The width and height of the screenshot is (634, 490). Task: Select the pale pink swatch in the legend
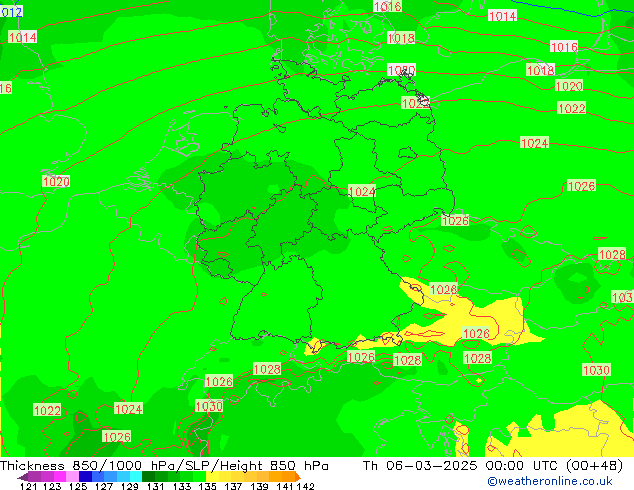[72, 476]
